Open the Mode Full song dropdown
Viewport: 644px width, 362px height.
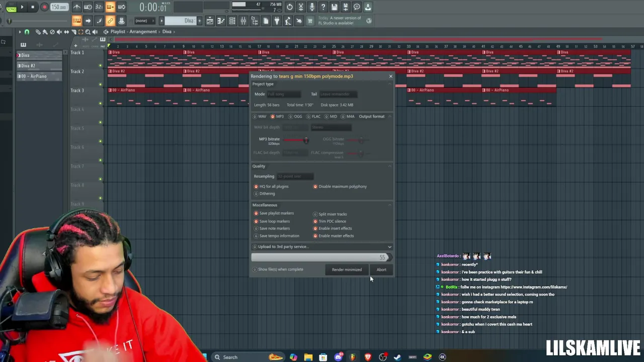(284, 94)
